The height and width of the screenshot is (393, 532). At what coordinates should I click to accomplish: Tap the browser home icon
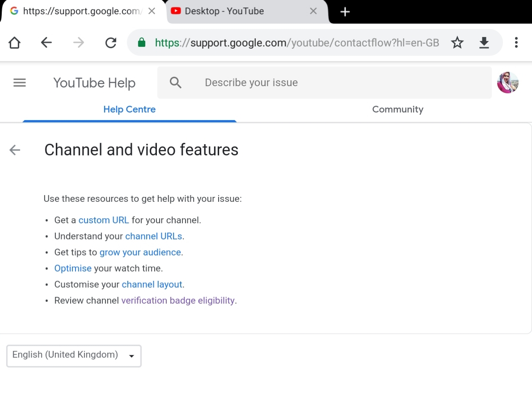coord(14,43)
